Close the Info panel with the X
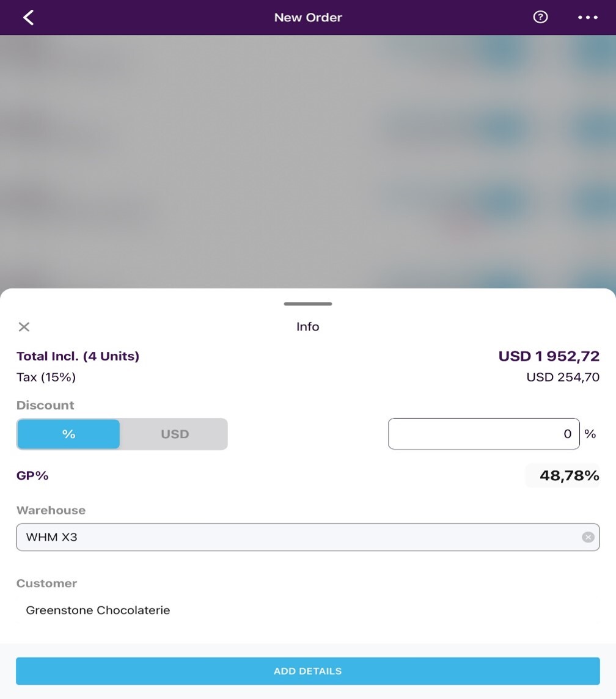 [x=24, y=327]
